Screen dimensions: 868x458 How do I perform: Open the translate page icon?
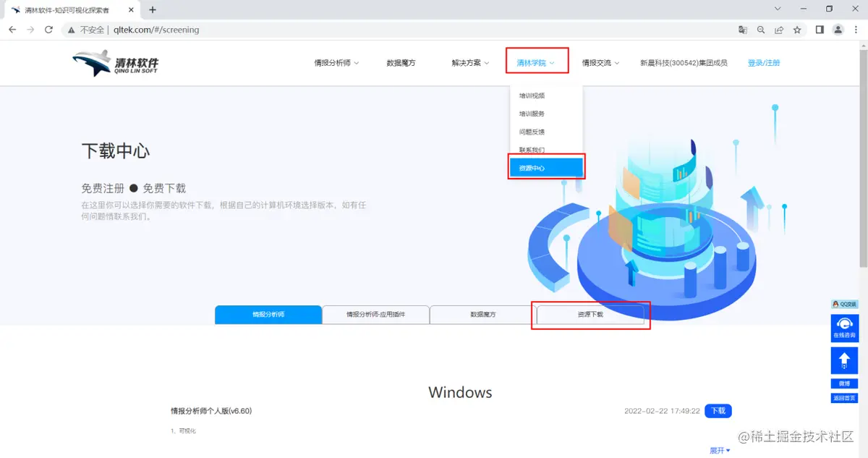click(742, 30)
